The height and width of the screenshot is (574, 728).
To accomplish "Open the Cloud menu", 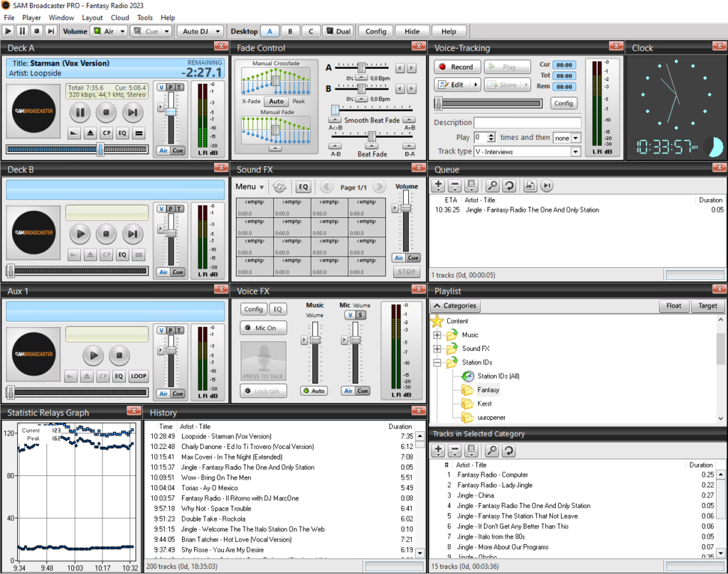I will (119, 18).
